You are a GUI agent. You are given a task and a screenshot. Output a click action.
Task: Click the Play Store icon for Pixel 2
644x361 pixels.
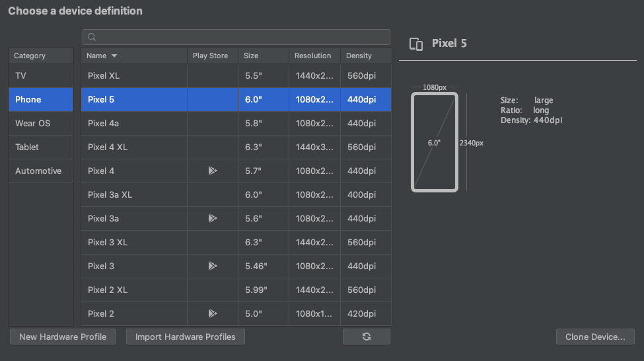coord(212,313)
